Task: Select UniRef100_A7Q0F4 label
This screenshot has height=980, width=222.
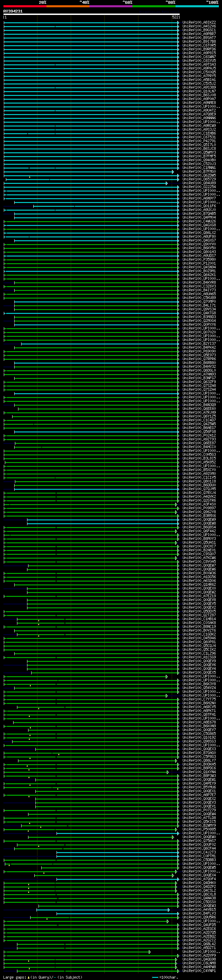Action: (199, 880)
